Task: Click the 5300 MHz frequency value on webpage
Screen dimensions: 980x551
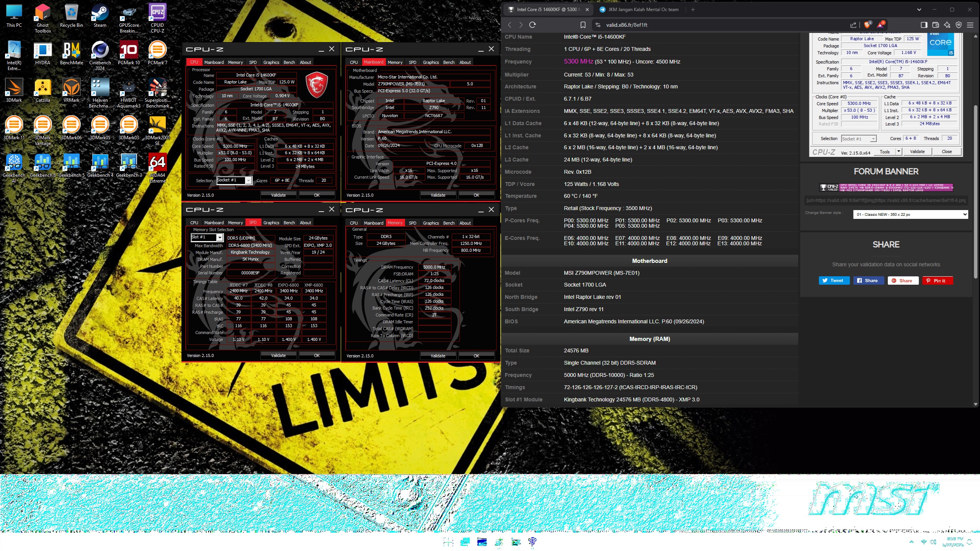Action: 578,61
